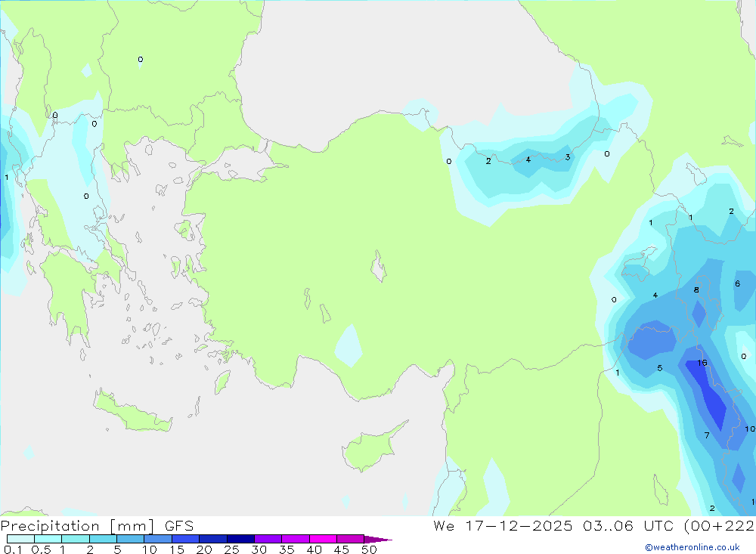Select the 0.5–1 mm legend color swatch
The height and width of the screenshot is (554, 756).
(48, 539)
